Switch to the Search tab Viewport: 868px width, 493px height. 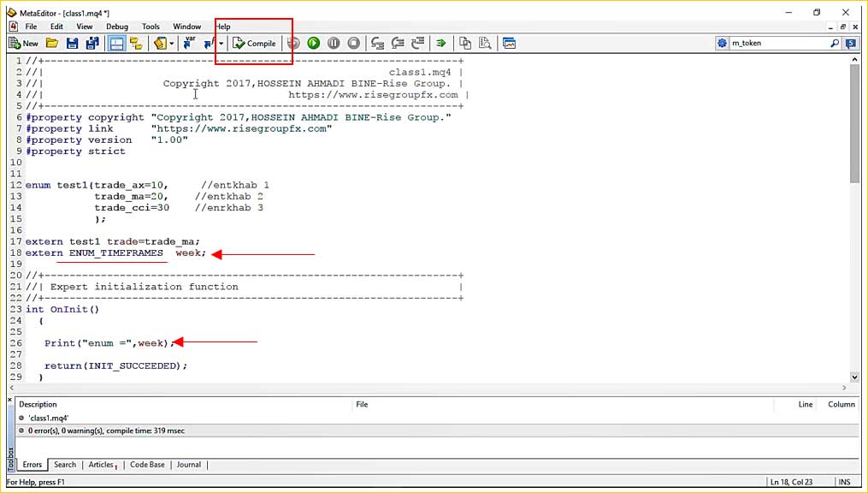pos(65,465)
